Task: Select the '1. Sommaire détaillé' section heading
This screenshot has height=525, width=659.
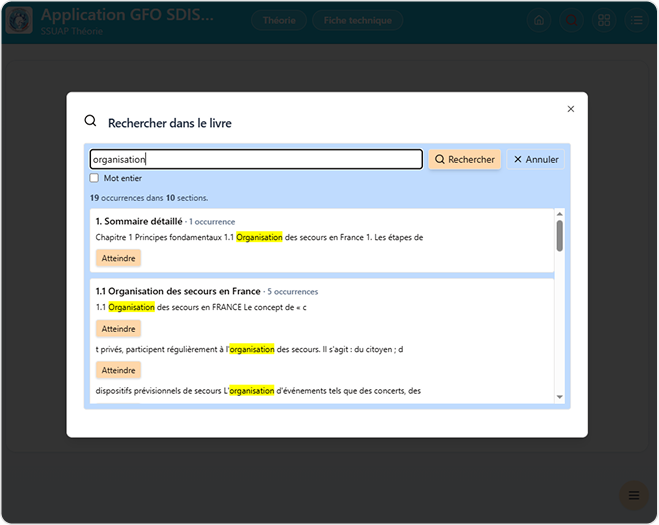Action: tap(139, 221)
